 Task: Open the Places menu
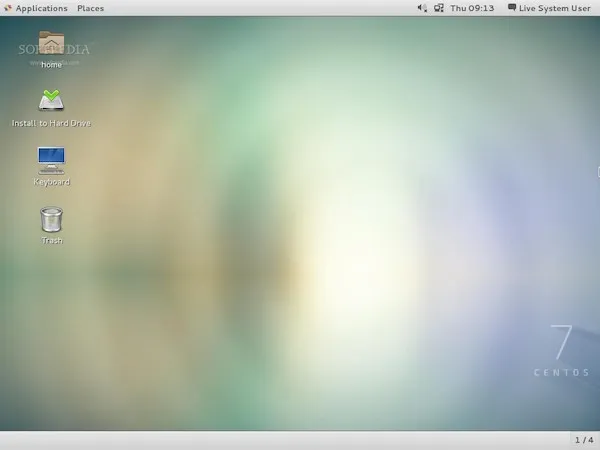[90, 8]
